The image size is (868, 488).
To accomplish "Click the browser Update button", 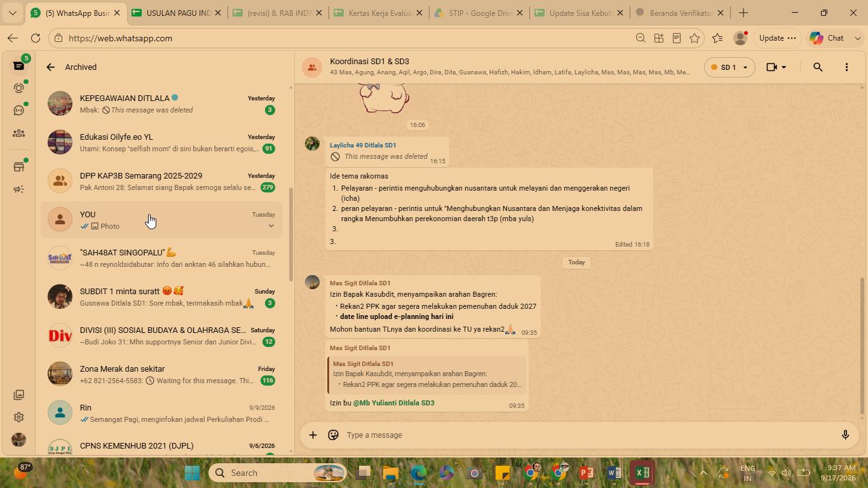I will 778,38.
